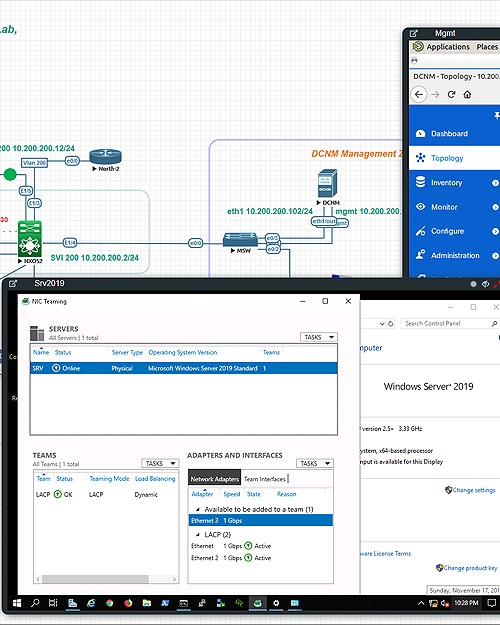
Task: Select the SRV server row
Action: pos(184,368)
